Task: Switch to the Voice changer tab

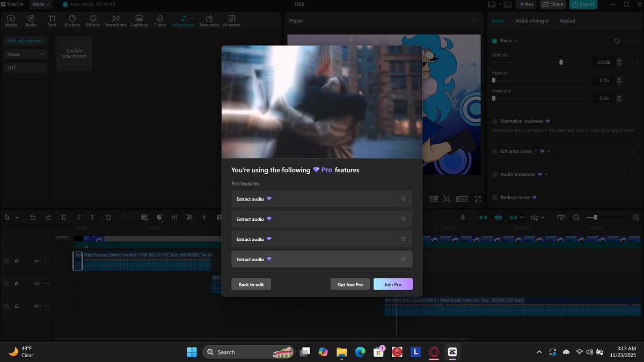Action: click(x=532, y=21)
